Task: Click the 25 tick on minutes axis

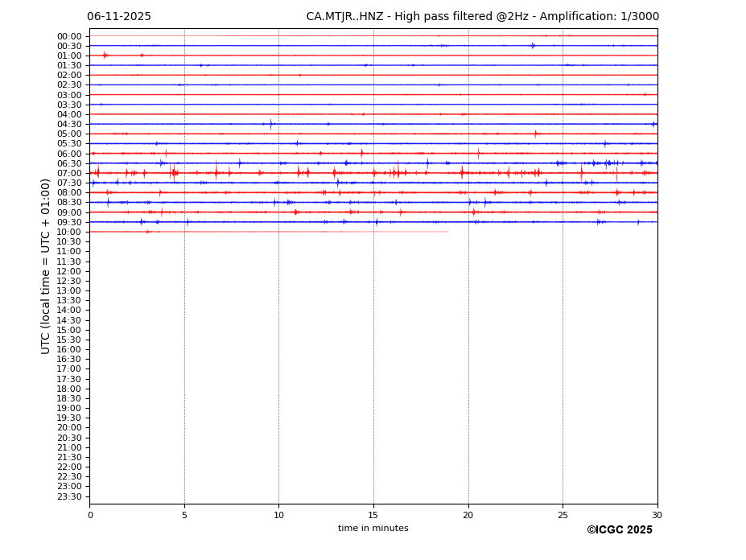Action: pyautogui.click(x=563, y=515)
